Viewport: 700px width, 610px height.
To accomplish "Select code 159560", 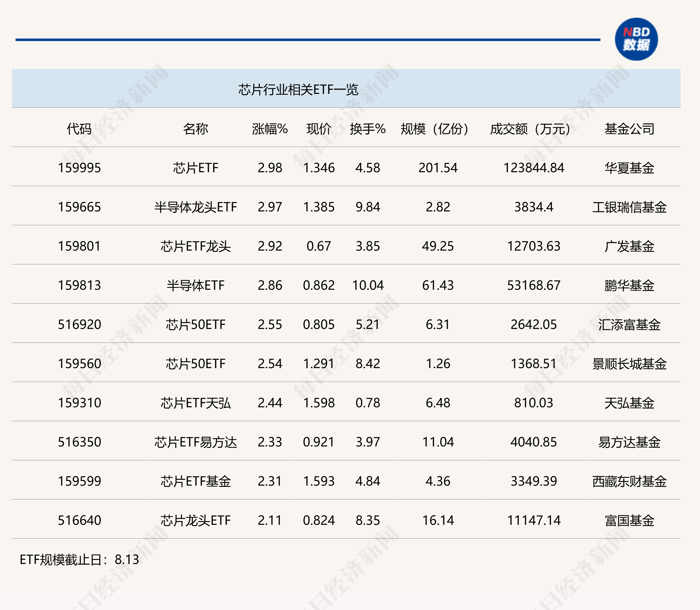I will [x=79, y=363].
